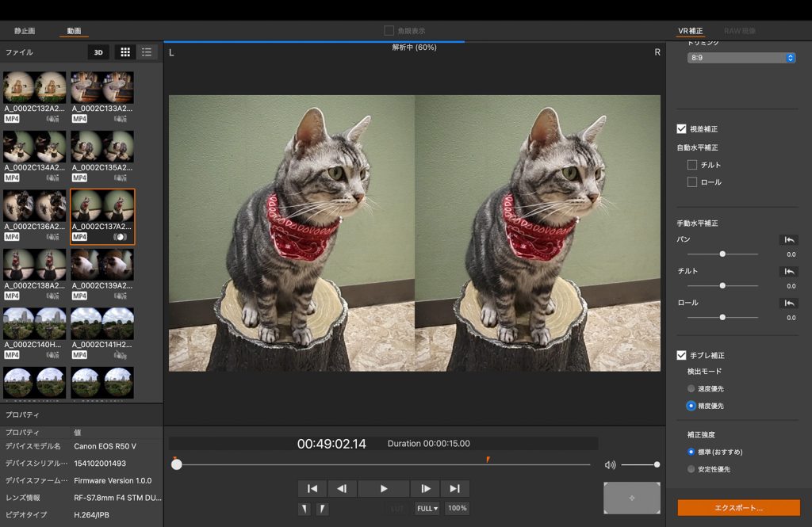Switch file browser to list view
Viewport: 812px width, 527px height.
pos(147,52)
